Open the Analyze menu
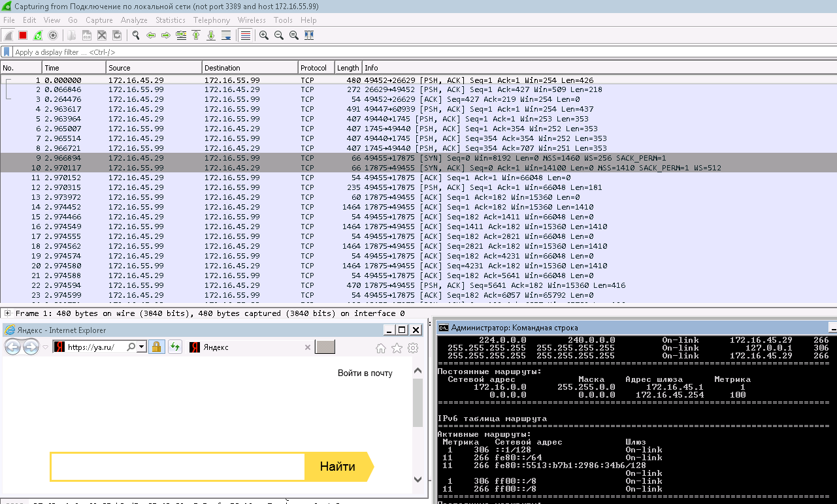Image resolution: width=837 pixels, height=504 pixels. point(134,20)
